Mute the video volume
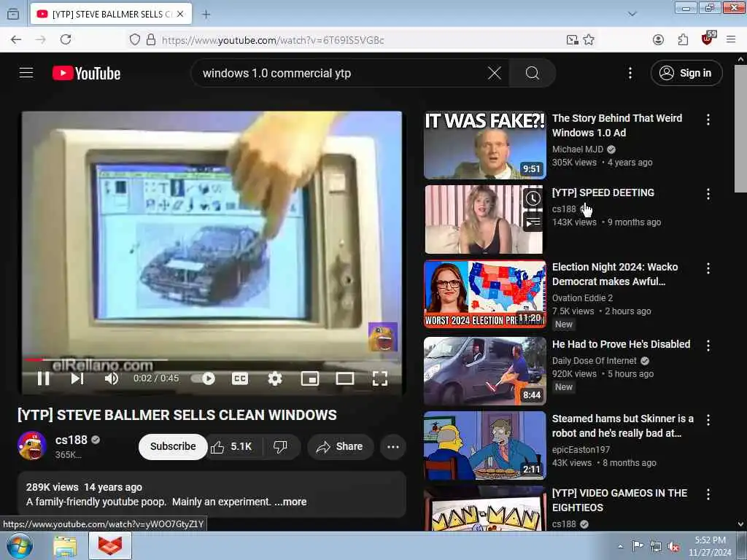 point(112,378)
